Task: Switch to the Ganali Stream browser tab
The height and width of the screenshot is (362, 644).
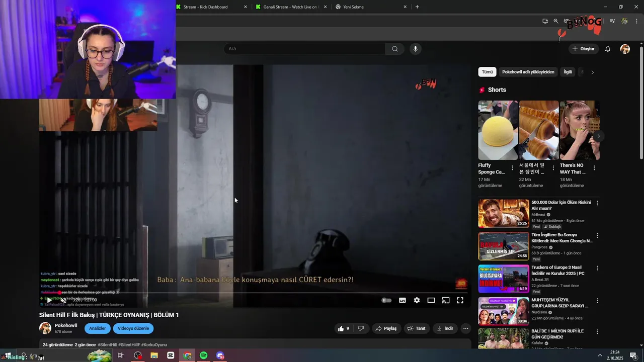Action: click(x=292, y=7)
